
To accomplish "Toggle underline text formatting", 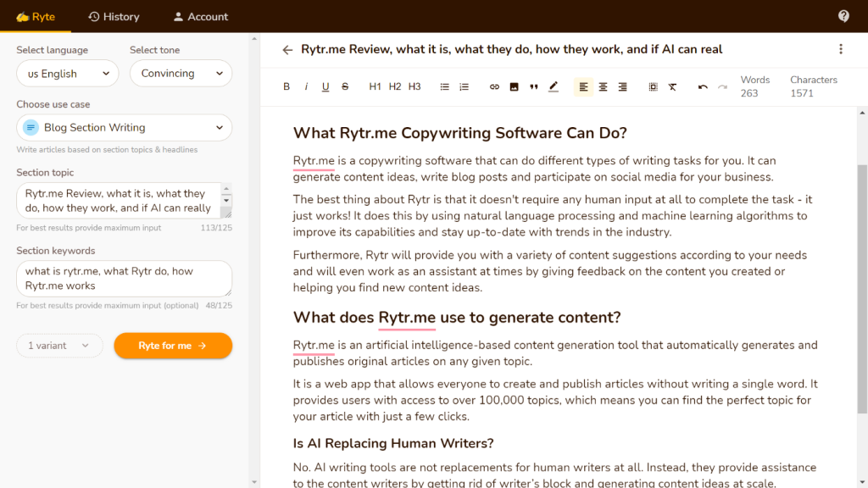I will click(x=325, y=86).
